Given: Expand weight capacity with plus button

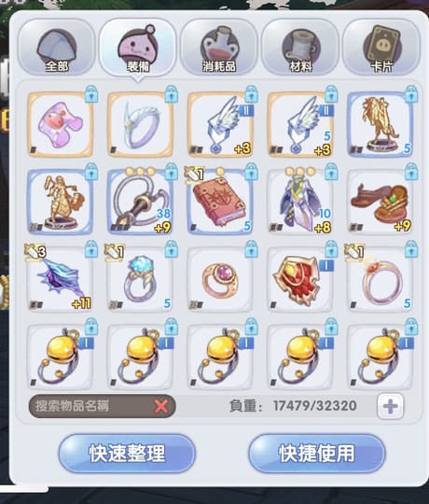Looking at the screenshot, I should 391,406.
